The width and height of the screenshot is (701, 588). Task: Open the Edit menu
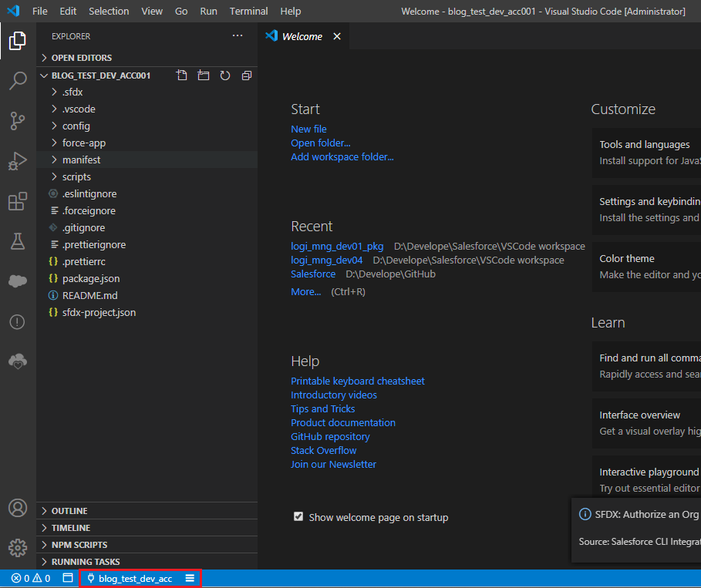pyautogui.click(x=68, y=11)
